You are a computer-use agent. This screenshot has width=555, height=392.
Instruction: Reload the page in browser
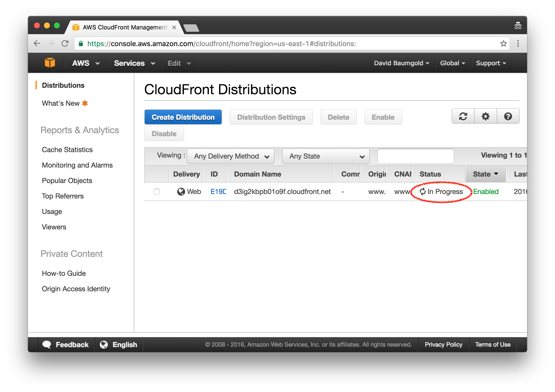tap(65, 43)
